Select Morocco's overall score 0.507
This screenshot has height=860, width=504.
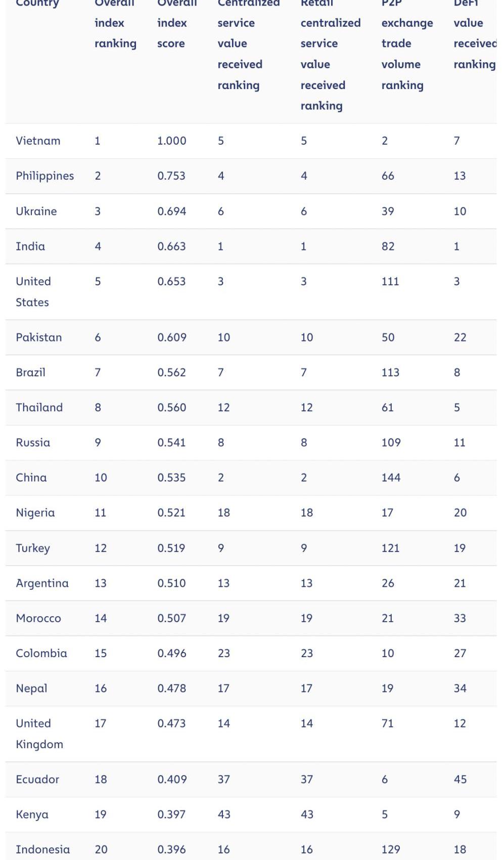(171, 618)
